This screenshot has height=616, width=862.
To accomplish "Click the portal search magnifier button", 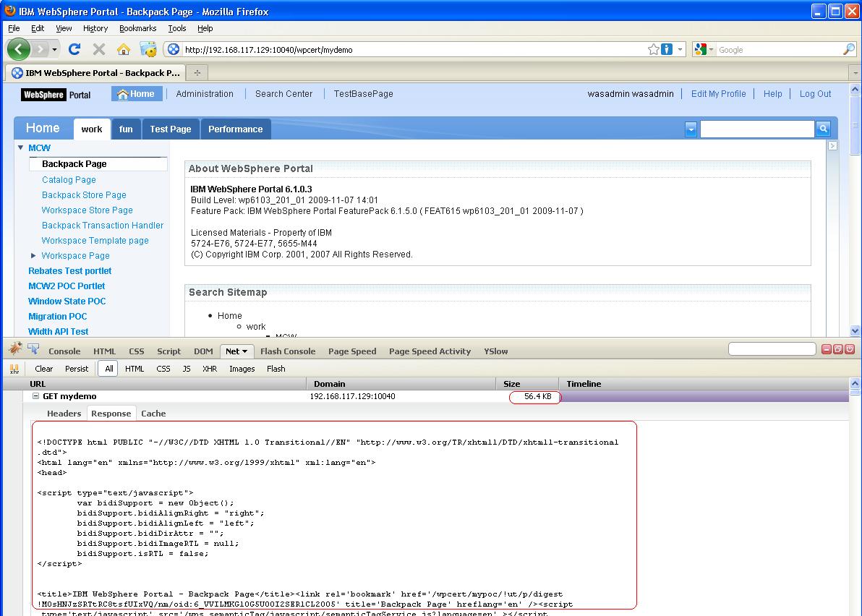I will click(x=823, y=129).
